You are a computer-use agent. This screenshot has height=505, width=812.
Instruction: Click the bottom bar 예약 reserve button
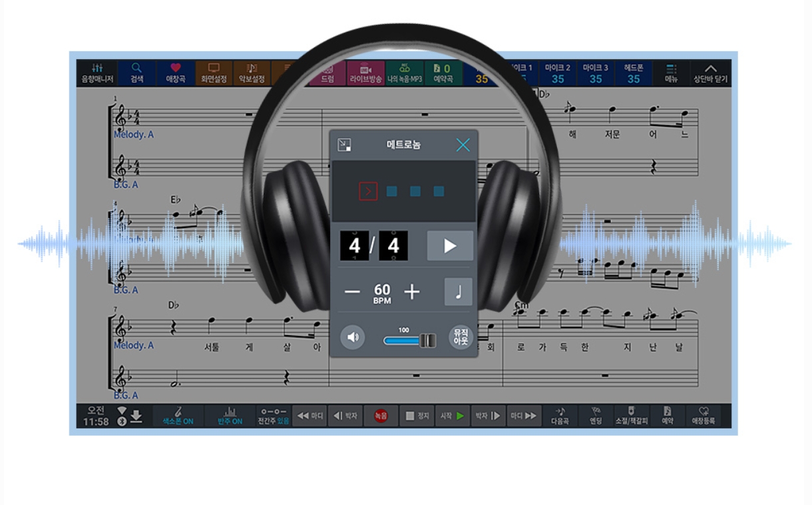(x=667, y=416)
